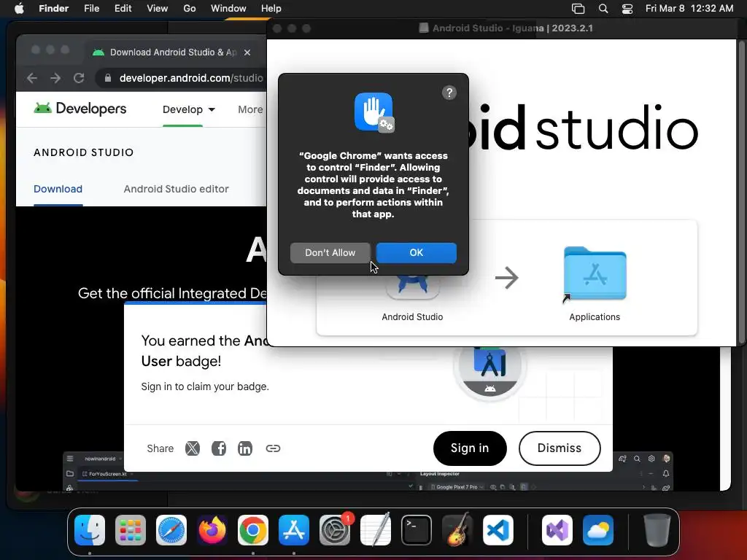Share the badge on LinkedIn
The image size is (747, 560).
pyautogui.click(x=245, y=448)
